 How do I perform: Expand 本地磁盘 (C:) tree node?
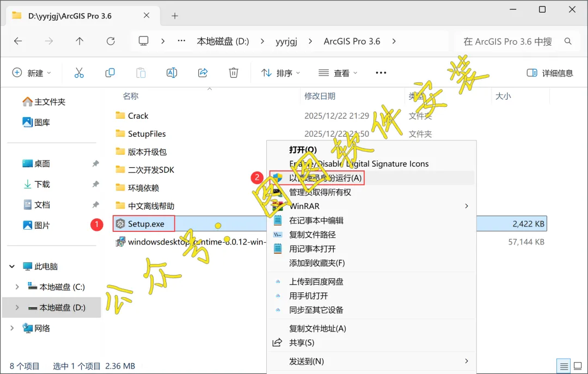[x=17, y=287]
